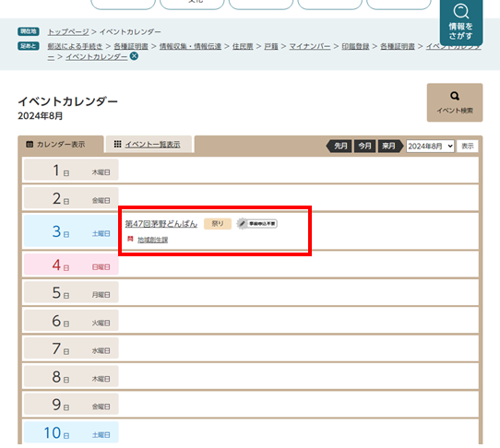
Task: Click the 表示 button next to the month selector
Action: (x=468, y=146)
